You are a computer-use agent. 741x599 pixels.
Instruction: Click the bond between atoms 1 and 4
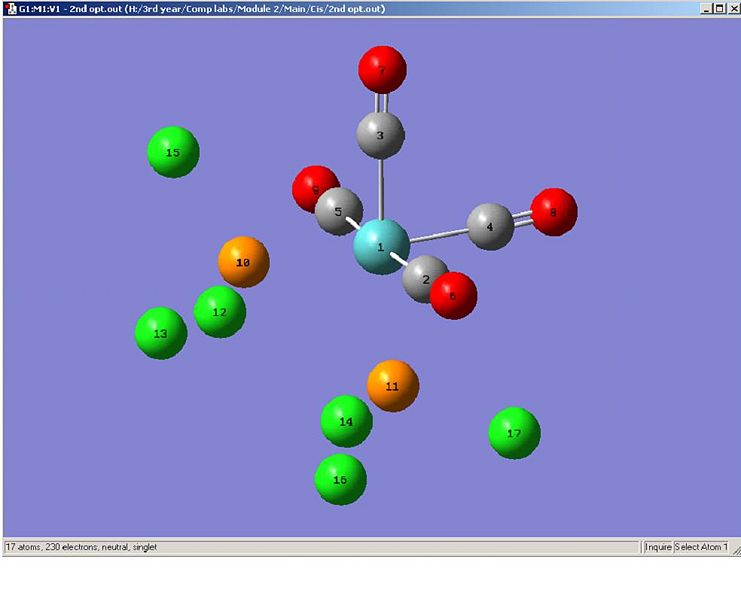click(439, 235)
